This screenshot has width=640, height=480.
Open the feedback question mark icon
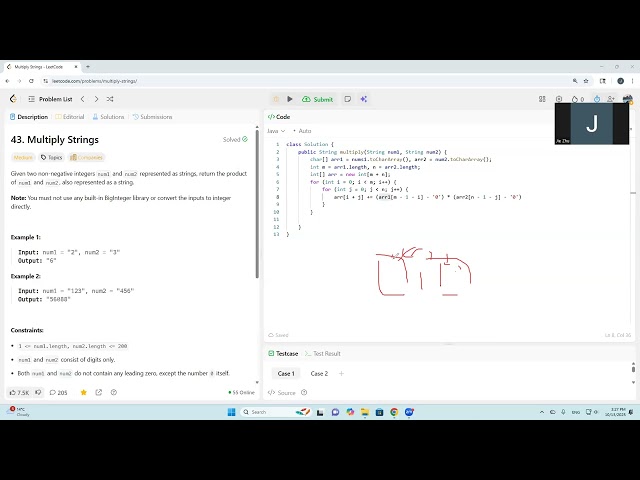114,393
